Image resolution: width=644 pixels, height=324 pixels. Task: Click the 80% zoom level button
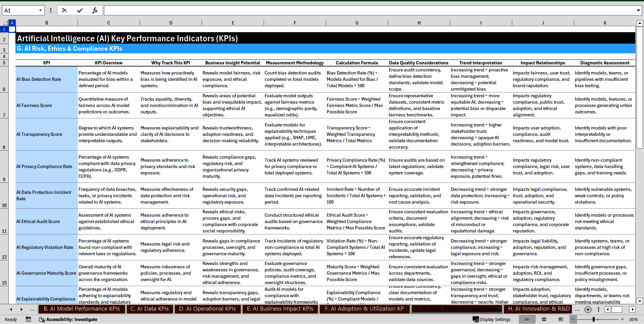pyautogui.click(x=634, y=319)
